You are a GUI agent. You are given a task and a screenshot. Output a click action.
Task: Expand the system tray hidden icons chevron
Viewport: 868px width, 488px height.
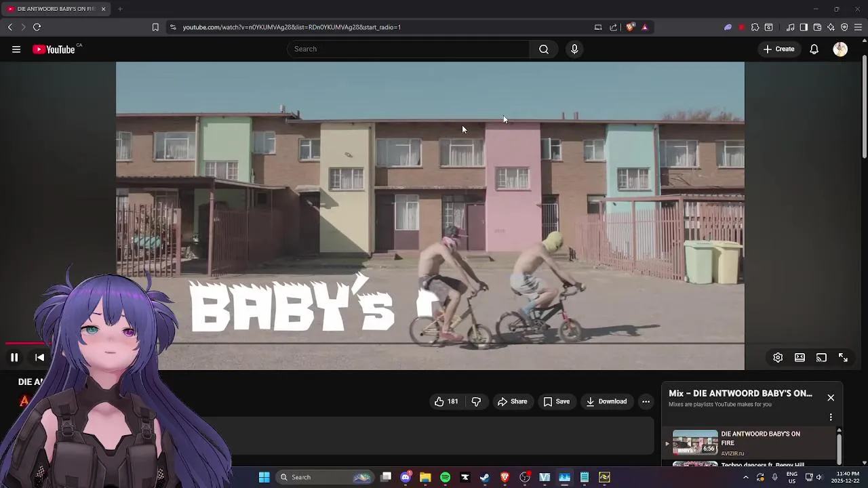(745, 477)
